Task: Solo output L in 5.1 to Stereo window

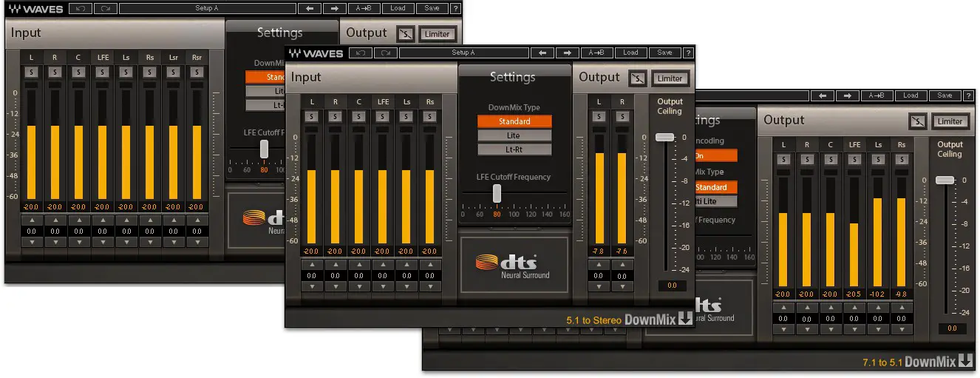Action: [x=599, y=117]
